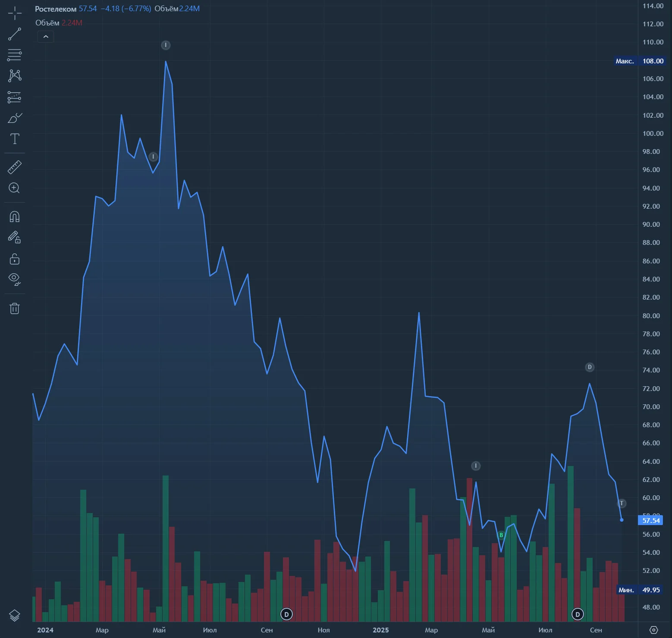Image resolution: width=672 pixels, height=638 pixels.
Task: Activate the zoom in tool
Action: click(x=15, y=188)
